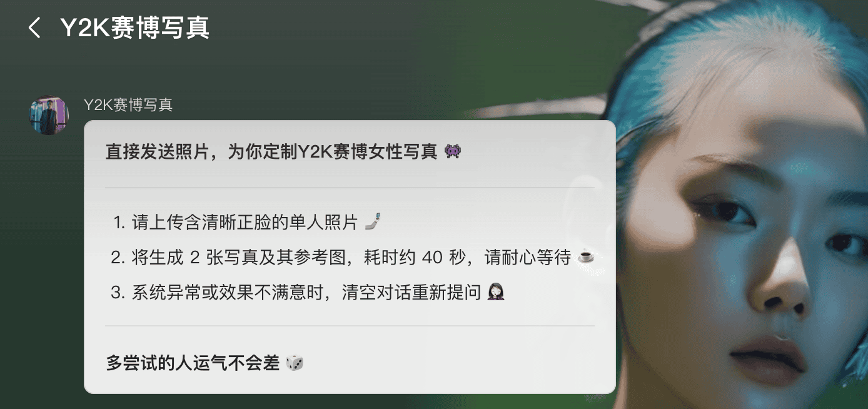Go back using the left arrow icon
Viewport: 868px width, 409px height.
coord(34,28)
